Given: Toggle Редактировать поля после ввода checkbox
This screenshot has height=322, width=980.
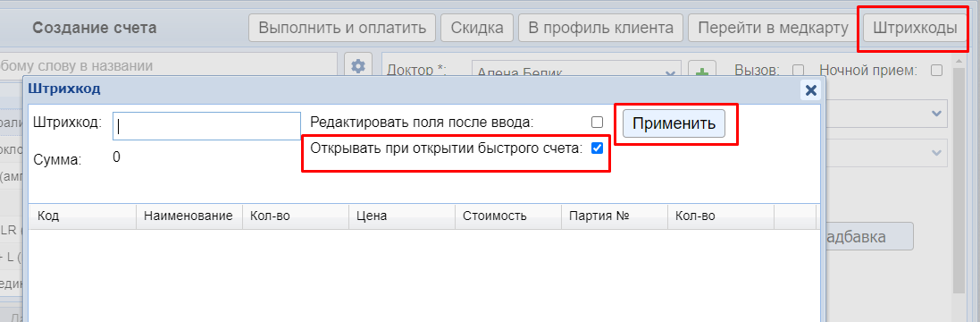Looking at the screenshot, I should 597,122.
